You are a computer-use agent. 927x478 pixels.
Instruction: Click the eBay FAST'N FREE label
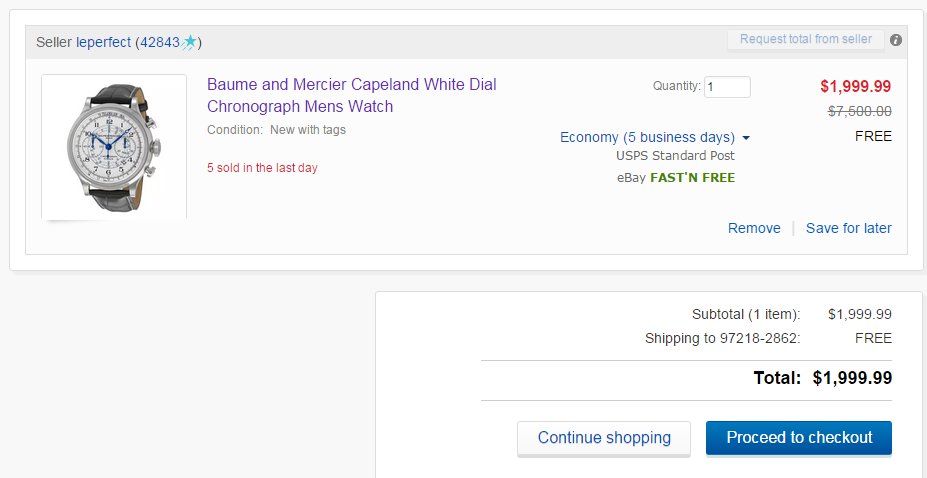coord(676,178)
